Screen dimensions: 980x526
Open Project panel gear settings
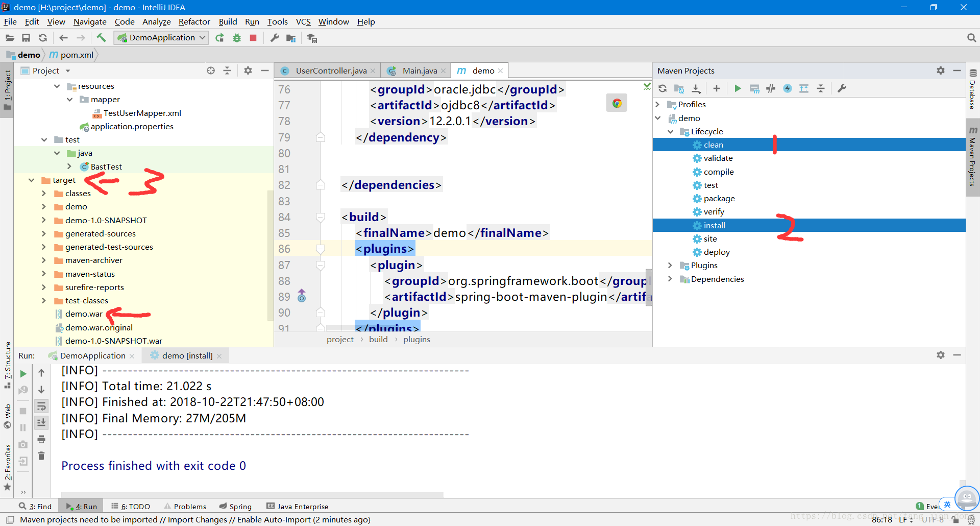(x=248, y=70)
